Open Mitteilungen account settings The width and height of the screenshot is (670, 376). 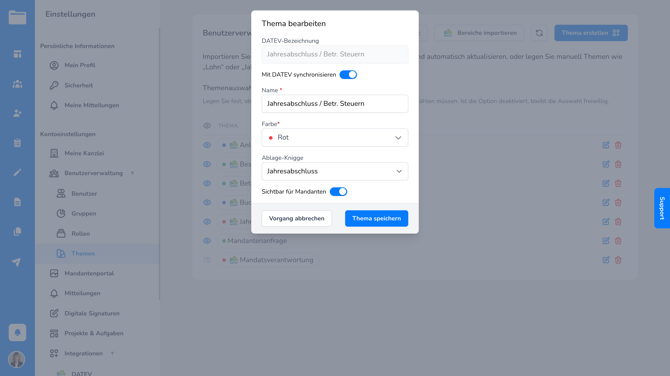click(x=82, y=293)
